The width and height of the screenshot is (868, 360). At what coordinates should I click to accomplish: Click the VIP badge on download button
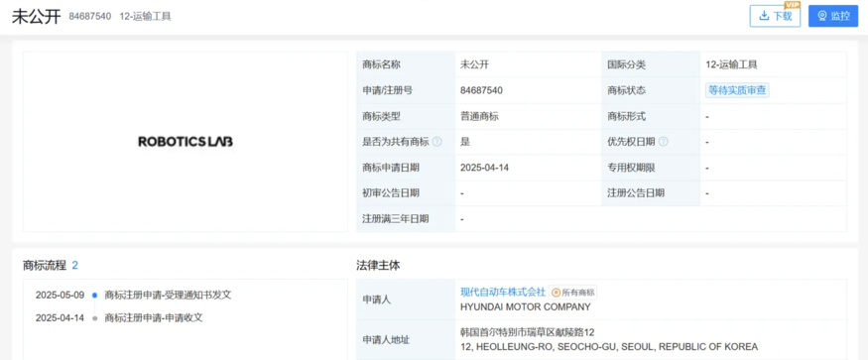click(x=793, y=5)
